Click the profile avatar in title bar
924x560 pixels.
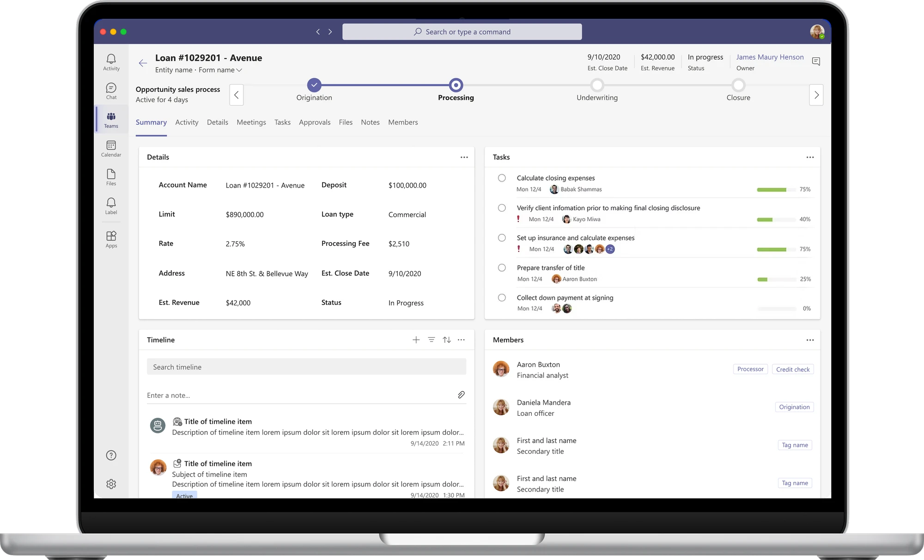coord(817,32)
